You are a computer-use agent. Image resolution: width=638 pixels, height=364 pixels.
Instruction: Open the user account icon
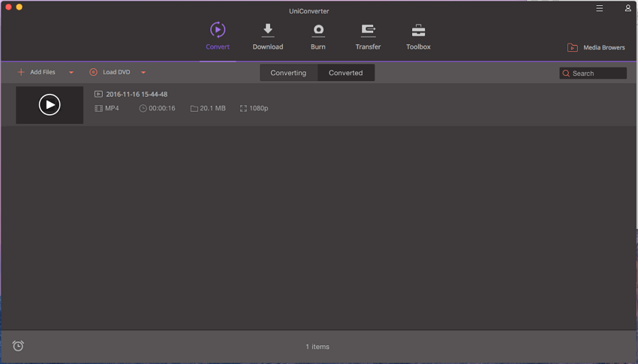coord(627,8)
